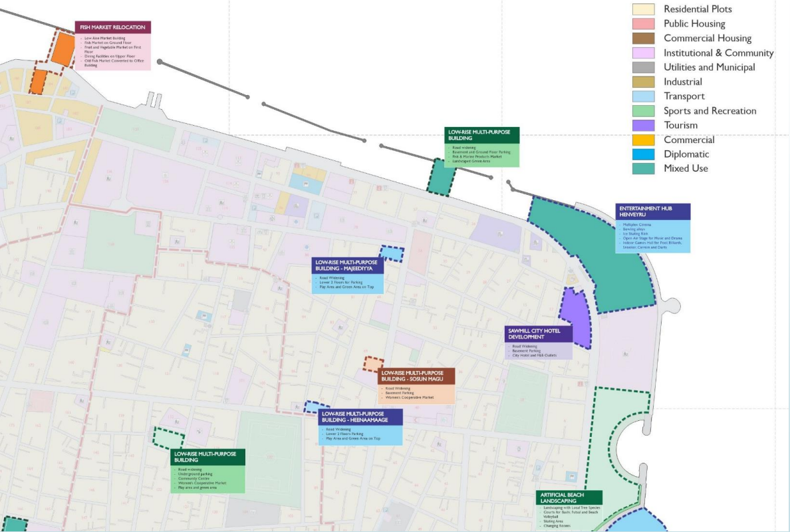The width and height of the screenshot is (790, 532).
Task: Open the Fish Market Relocation callout header
Action: pyautogui.click(x=113, y=27)
